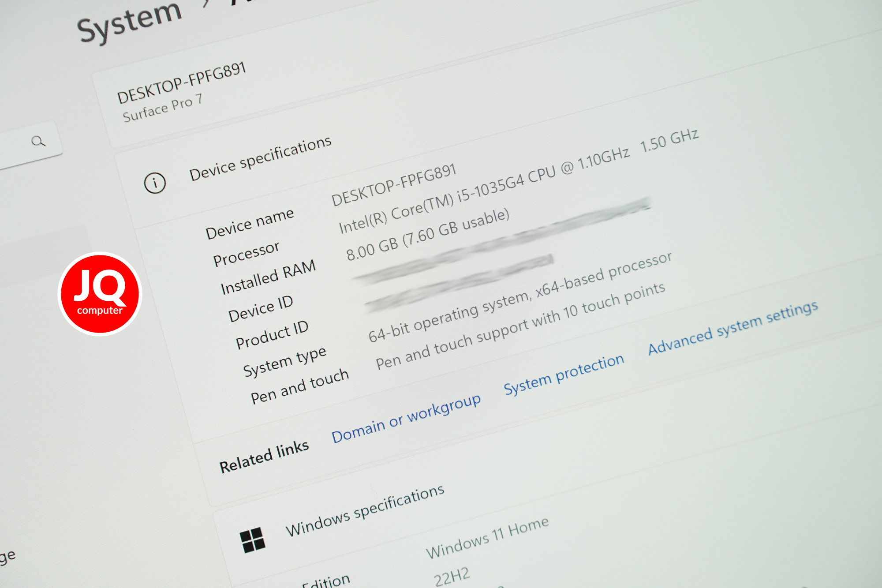Open System protection link
Viewport: 882px width, 588px height.
coord(564,374)
